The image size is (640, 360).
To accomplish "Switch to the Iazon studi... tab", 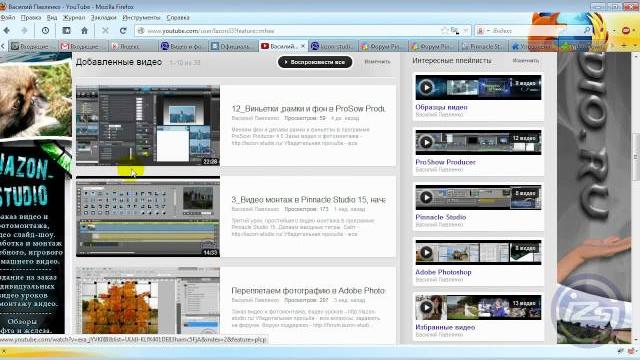I will click(x=333, y=47).
